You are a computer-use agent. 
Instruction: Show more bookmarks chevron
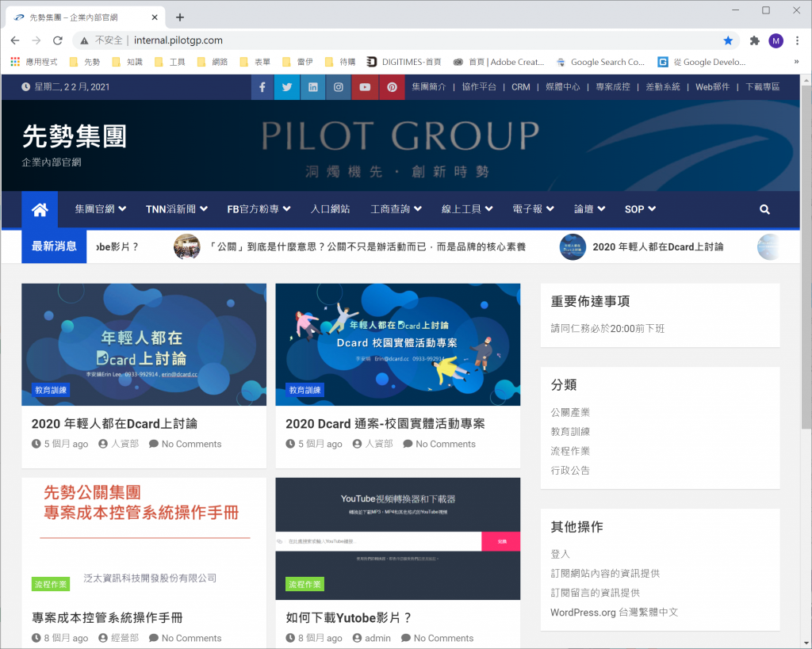click(x=796, y=62)
